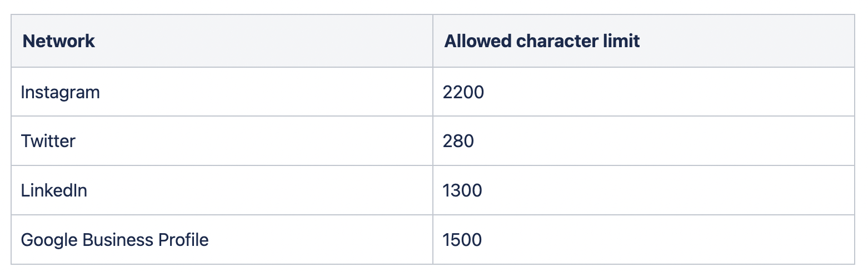Click the 2200 character limit value
The image size is (868, 272).
(463, 92)
